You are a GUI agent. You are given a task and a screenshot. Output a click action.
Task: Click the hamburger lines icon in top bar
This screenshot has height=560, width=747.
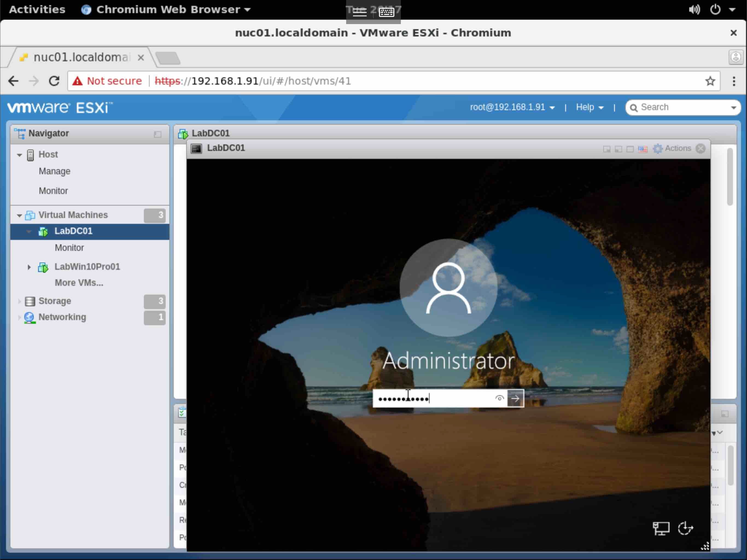pos(359,12)
